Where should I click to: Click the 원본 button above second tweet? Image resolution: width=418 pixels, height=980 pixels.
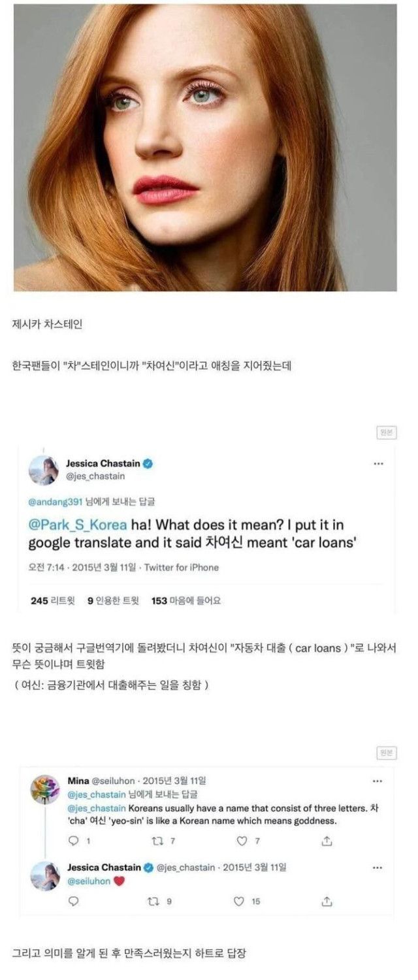(x=387, y=753)
